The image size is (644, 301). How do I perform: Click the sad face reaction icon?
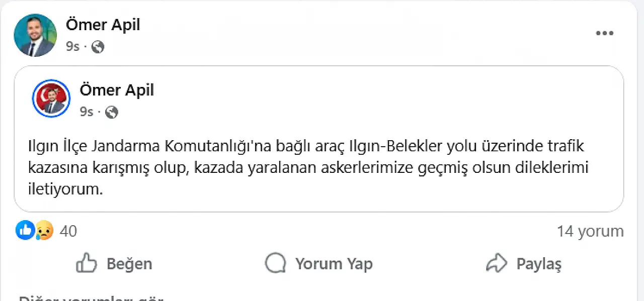click(44, 231)
